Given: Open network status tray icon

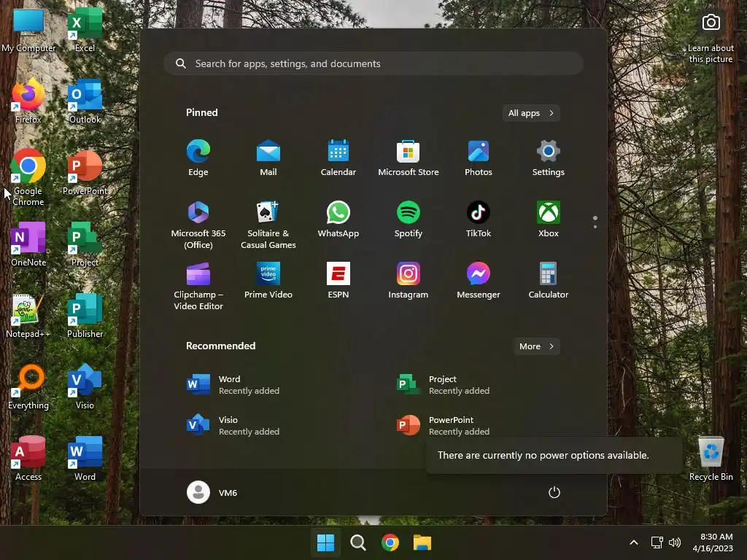Looking at the screenshot, I should click(x=657, y=542).
